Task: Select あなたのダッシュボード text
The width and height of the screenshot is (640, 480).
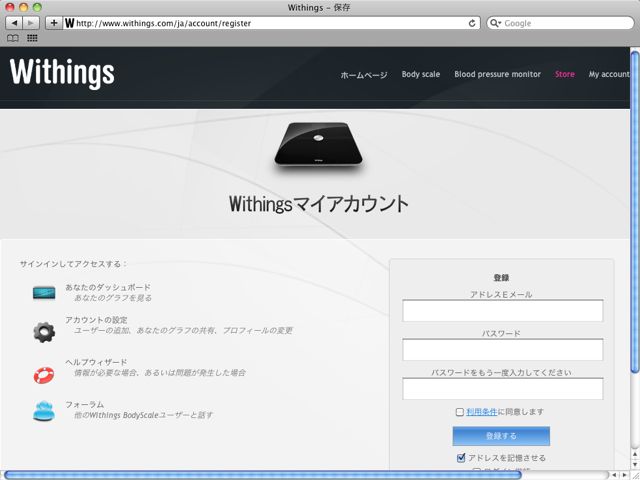Action: (108, 287)
